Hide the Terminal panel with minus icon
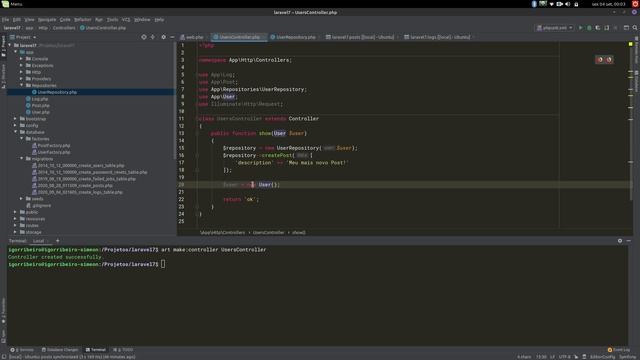640x360 pixels. click(629, 241)
